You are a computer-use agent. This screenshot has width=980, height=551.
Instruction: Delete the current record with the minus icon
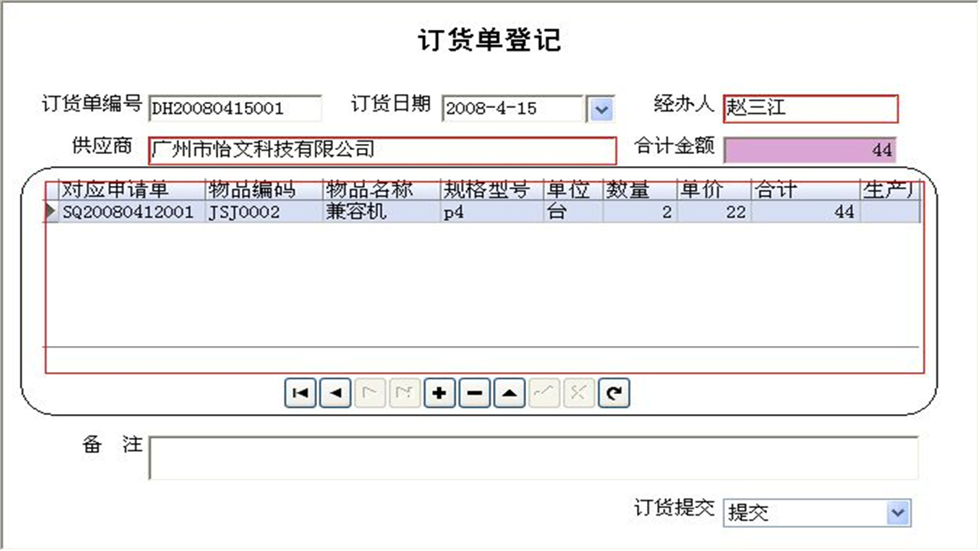point(474,393)
